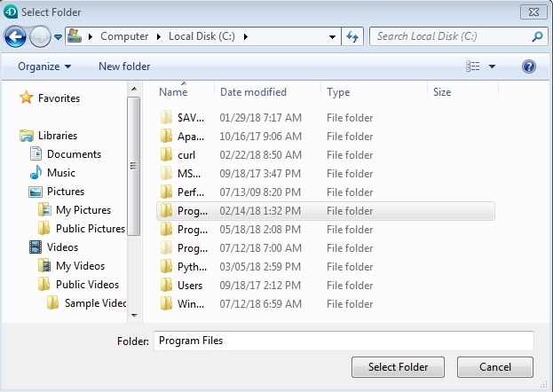
Task: Sort by the Type column header
Action: tap(338, 92)
